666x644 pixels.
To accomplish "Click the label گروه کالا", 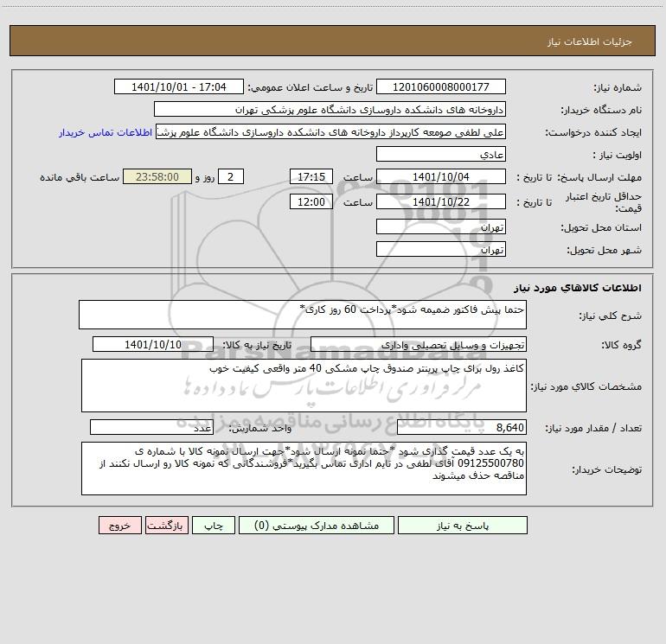I will 621,345.
